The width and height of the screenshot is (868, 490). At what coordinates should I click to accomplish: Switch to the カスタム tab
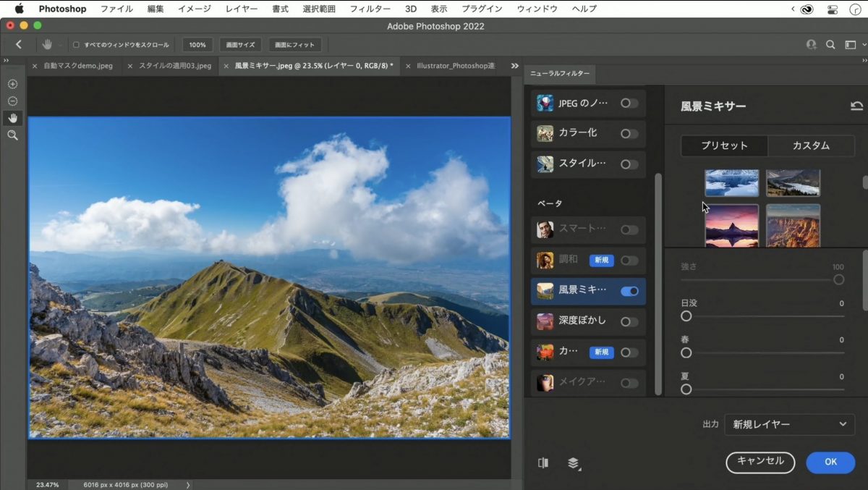coord(811,145)
